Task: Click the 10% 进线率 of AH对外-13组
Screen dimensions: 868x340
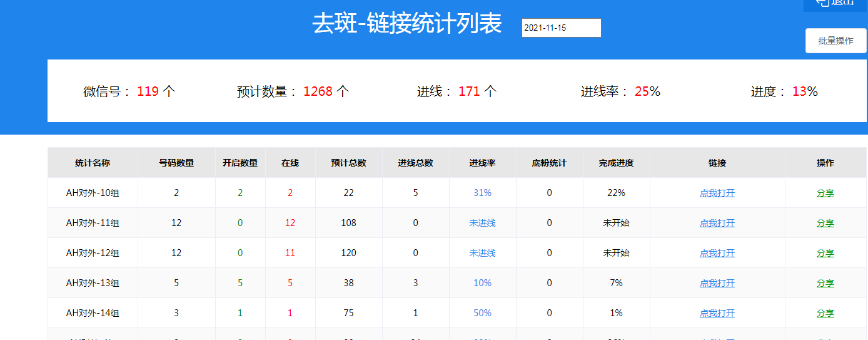Action: [483, 283]
